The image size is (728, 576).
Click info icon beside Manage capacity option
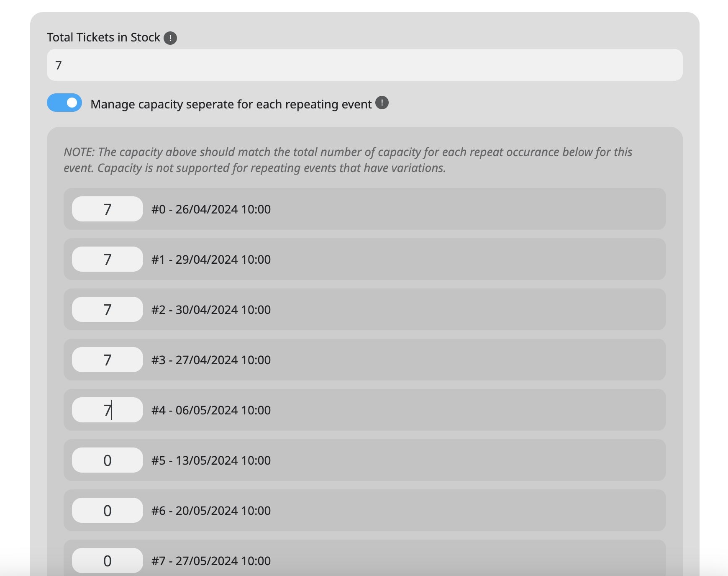[382, 103]
